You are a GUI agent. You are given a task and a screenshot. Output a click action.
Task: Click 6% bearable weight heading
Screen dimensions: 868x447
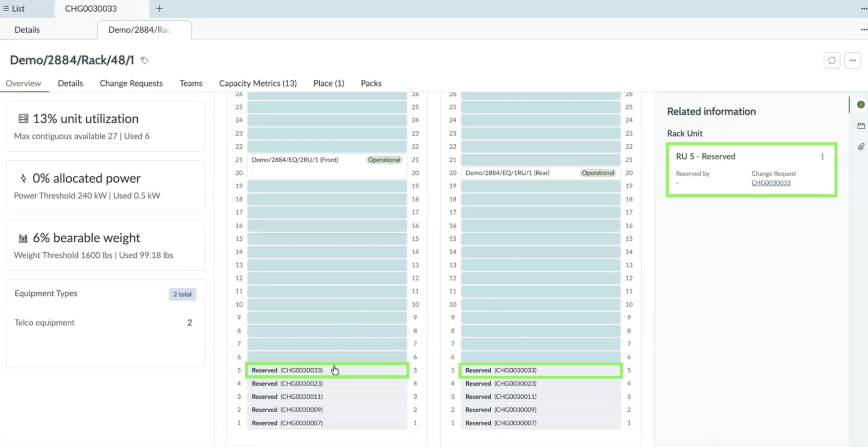pyautogui.click(x=86, y=238)
